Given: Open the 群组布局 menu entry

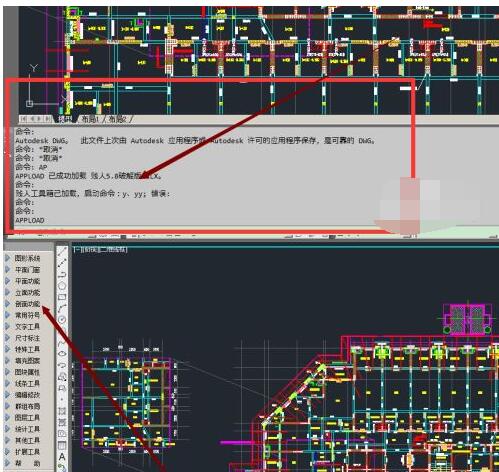Looking at the screenshot, I should (27, 406).
